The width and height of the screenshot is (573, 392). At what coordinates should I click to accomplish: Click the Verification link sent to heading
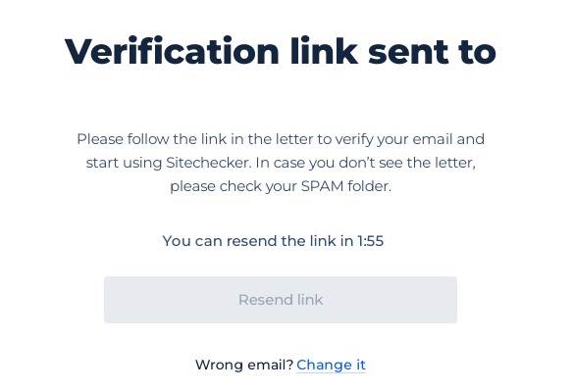tap(281, 51)
